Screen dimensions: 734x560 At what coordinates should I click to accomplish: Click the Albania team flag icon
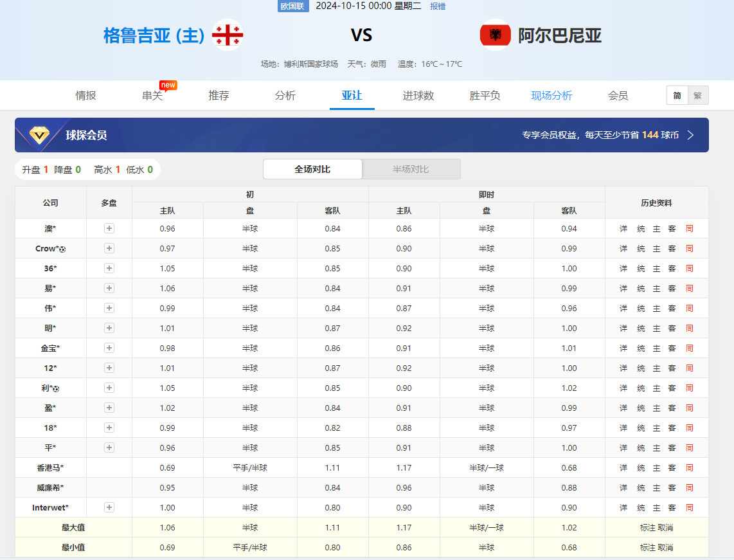point(496,35)
